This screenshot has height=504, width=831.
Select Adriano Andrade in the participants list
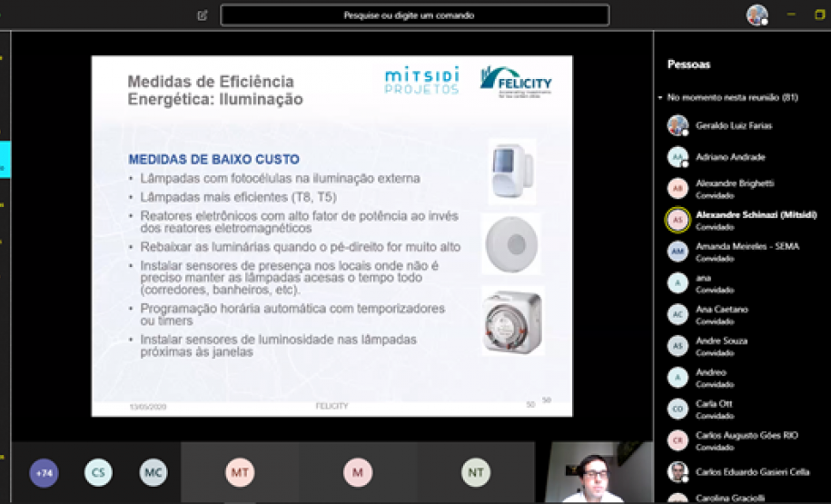[729, 157]
